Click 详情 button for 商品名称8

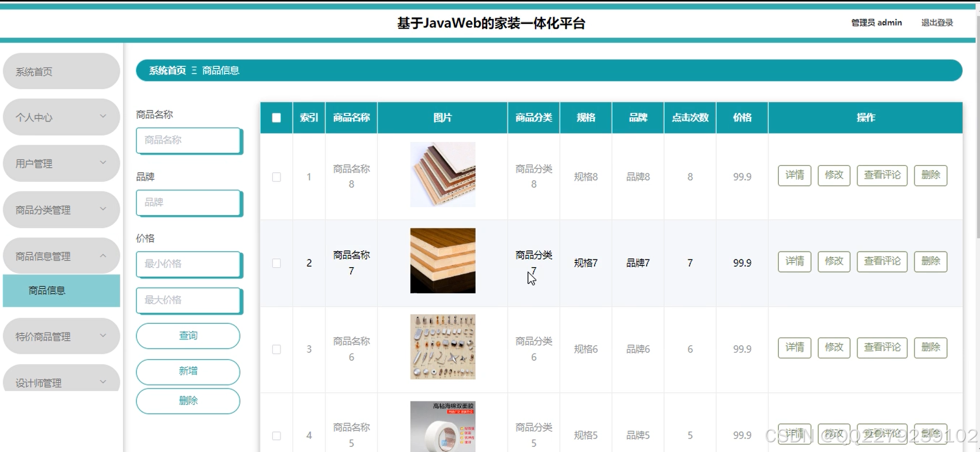794,175
